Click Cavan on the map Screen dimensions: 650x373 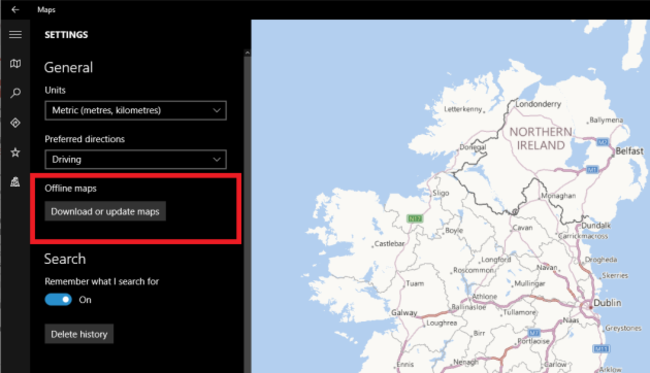[522, 228]
